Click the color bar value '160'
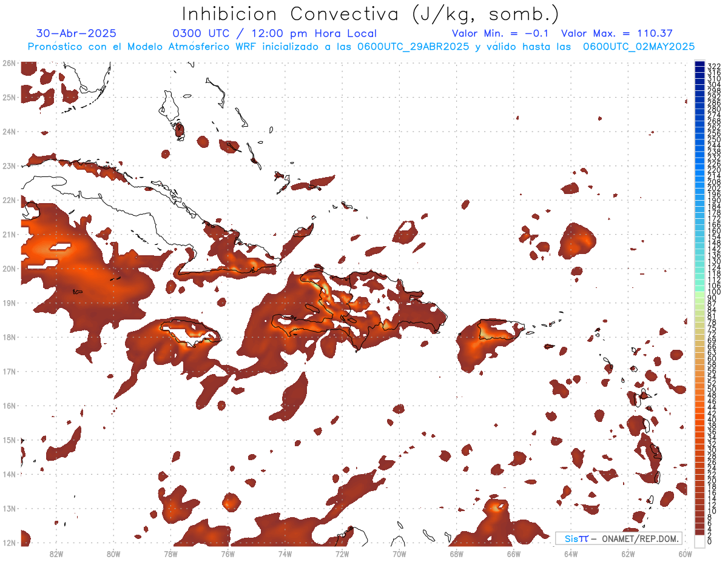 click(714, 231)
